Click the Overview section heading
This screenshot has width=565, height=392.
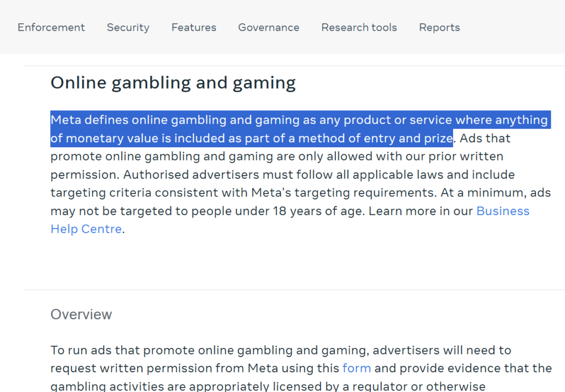(81, 315)
